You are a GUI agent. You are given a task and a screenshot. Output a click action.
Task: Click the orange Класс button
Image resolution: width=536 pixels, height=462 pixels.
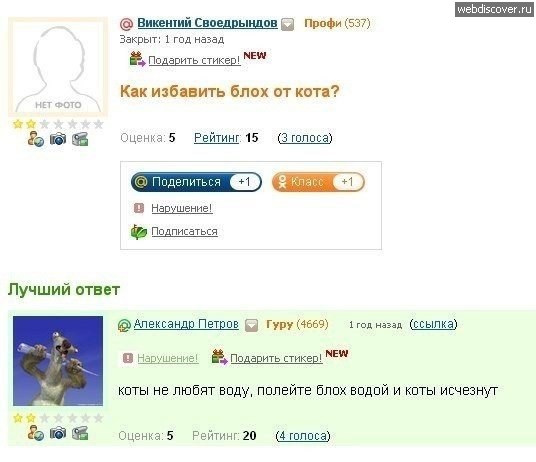pyautogui.click(x=318, y=182)
